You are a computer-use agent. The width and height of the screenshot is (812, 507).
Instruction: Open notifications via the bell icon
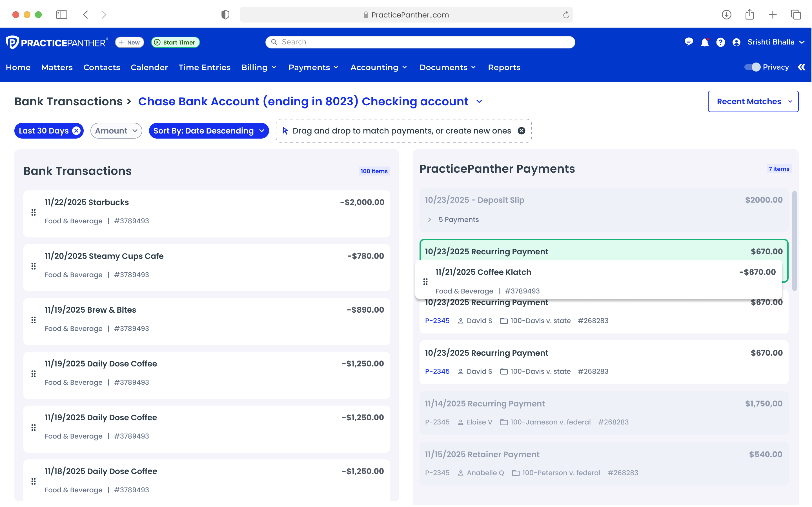click(705, 42)
